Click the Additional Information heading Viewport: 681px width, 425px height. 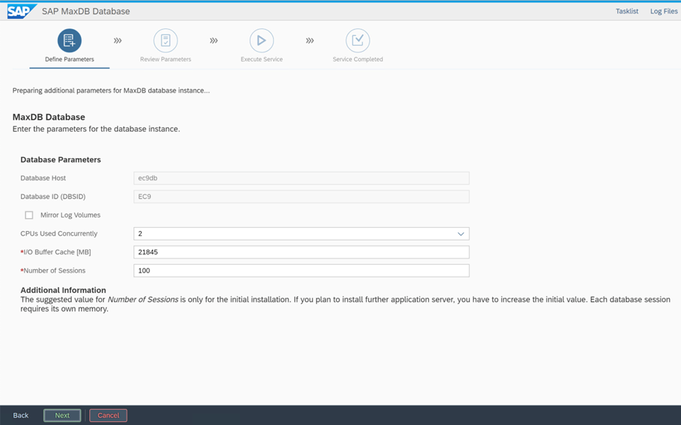tap(63, 290)
